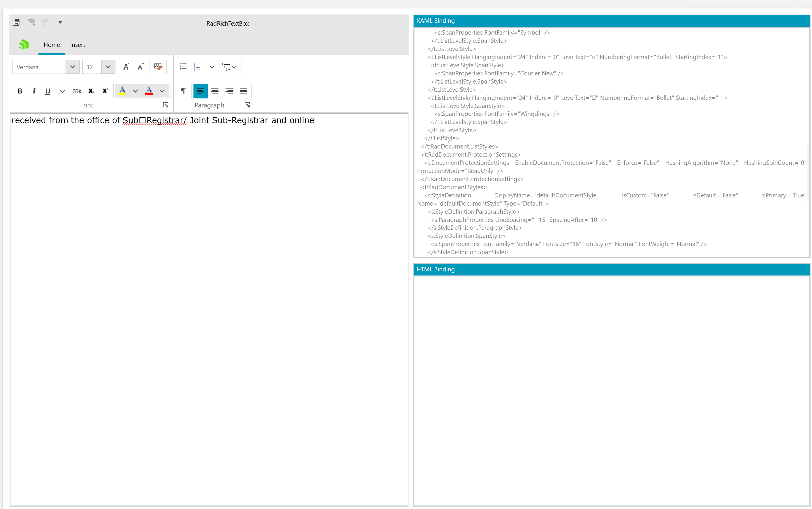
Task: Click inside the HTML Binding text area
Action: (611, 390)
